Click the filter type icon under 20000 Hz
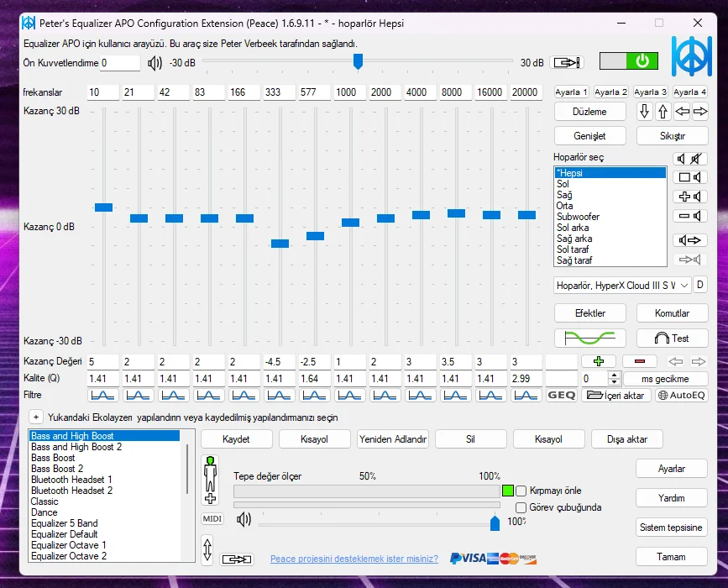 click(x=526, y=396)
